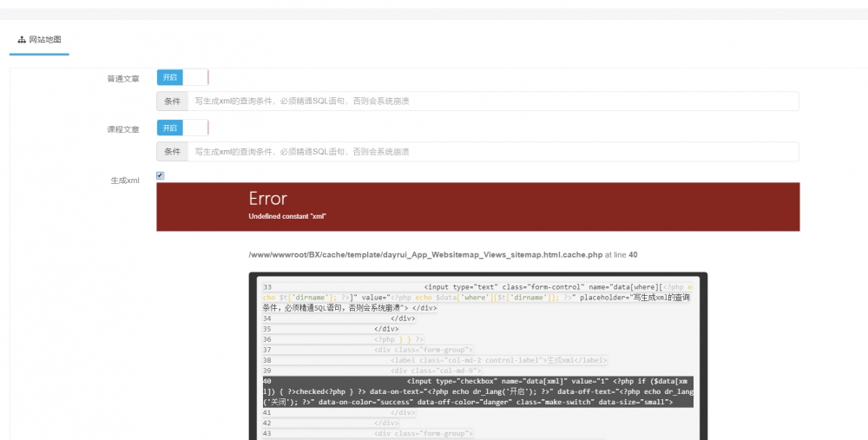Select the 生成xml label
Image resolution: width=868 pixels, height=440 pixels.
(x=124, y=181)
